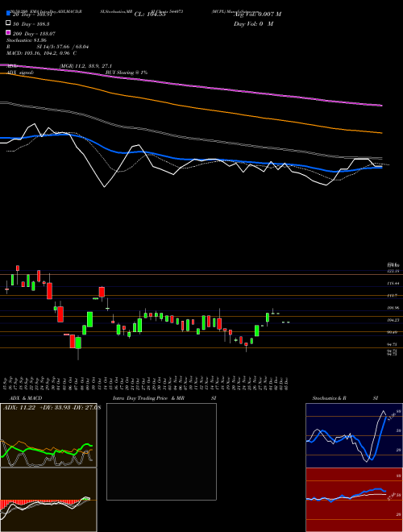The image size is (403, 532).
Task: Click the blue 20 Day legend swatch
Action: point(9,13)
